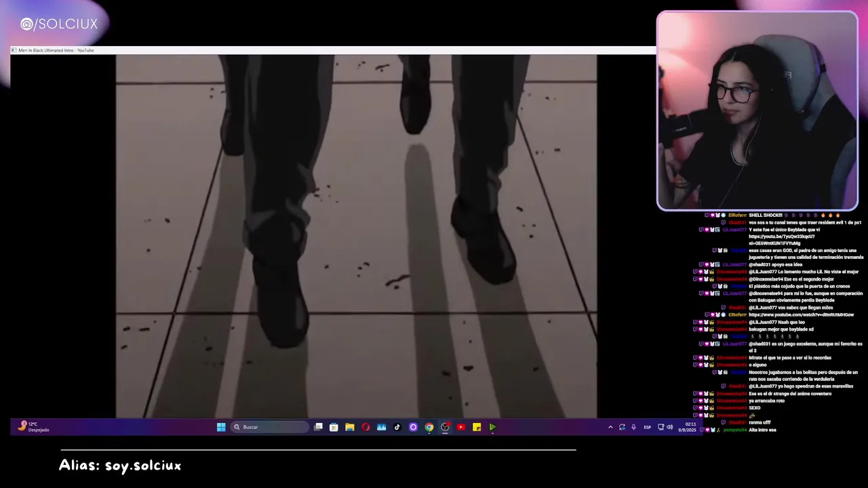
Task: Click the 'Men In Black Ultimated Intro - YouTube' title bar
Action: coord(332,50)
